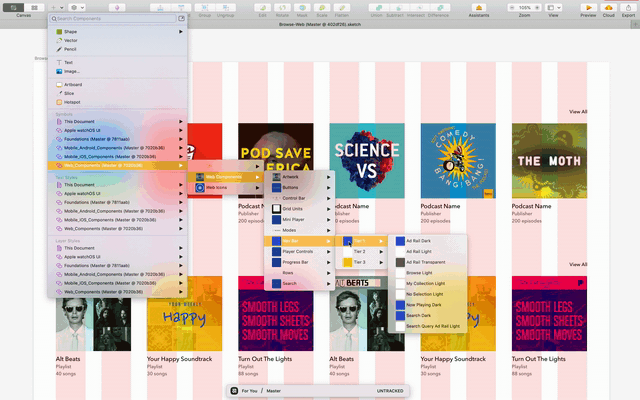Switch to the Canvas view button
This screenshot has height=400, width=640.
[x=13, y=7]
